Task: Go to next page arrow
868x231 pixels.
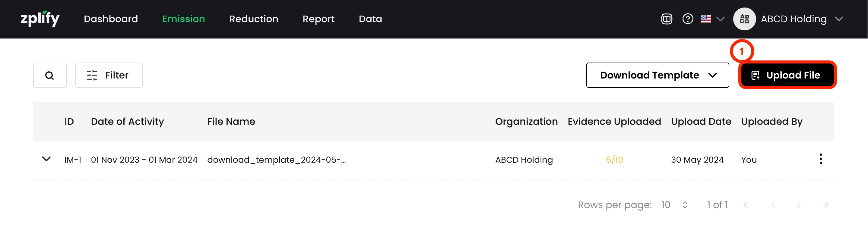Action: [x=799, y=205]
